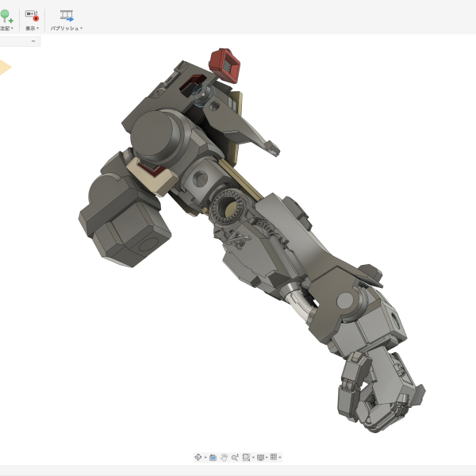Click the circular pivot marker on model

(203, 94)
